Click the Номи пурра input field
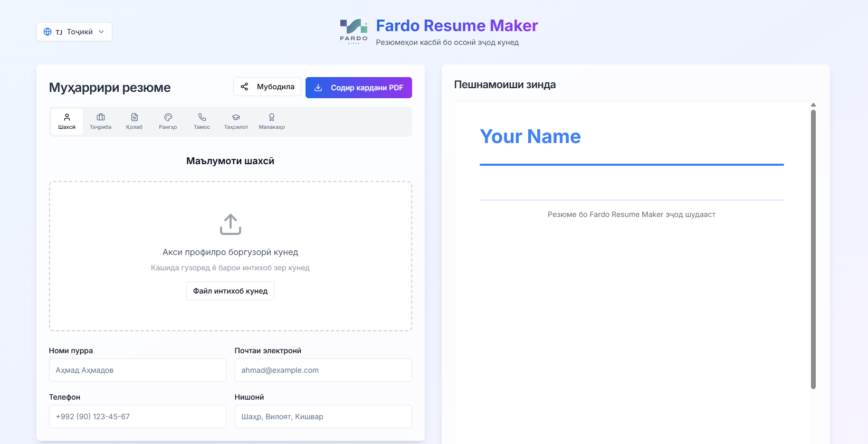 [138, 370]
